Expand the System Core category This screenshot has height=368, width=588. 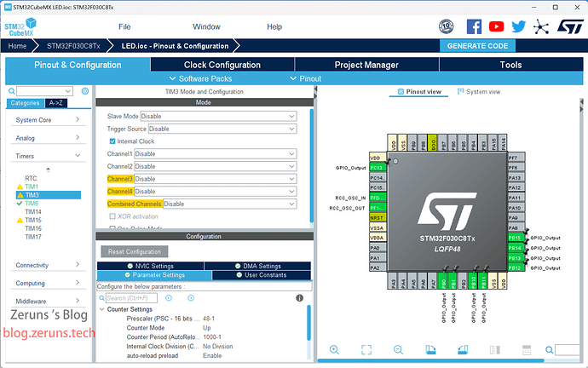click(x=48, y=120)
